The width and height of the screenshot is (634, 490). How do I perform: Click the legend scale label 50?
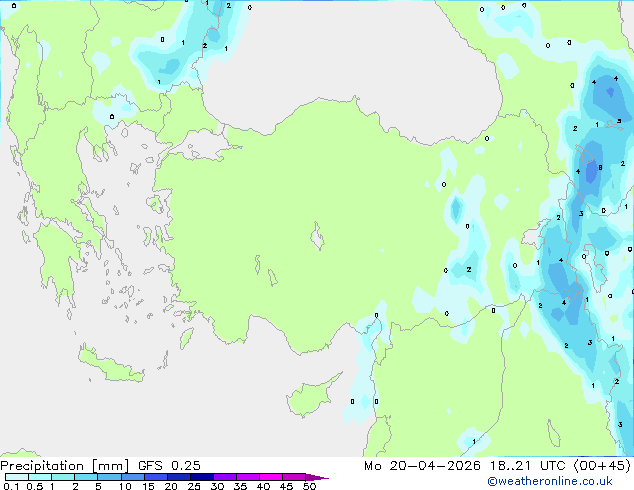pos(309,486)
